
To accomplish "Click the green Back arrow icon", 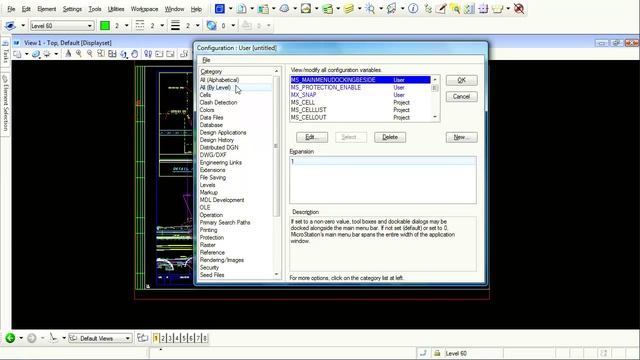I will [x=10, y=338].
